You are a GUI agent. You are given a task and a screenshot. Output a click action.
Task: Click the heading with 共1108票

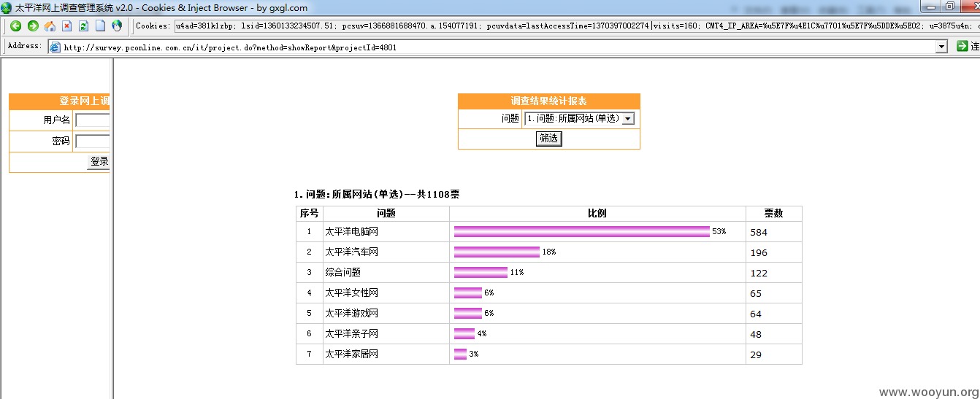(377, 195)
